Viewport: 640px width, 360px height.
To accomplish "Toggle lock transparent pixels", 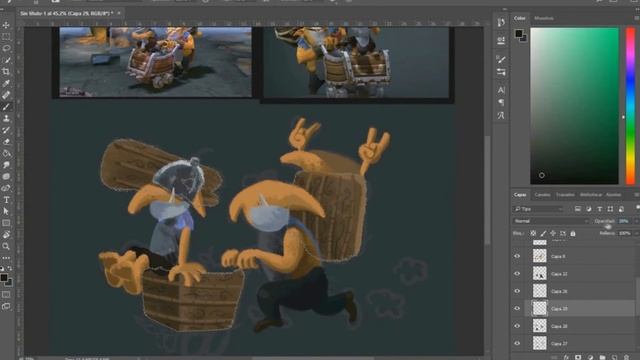I will click(x=533, y=233).
